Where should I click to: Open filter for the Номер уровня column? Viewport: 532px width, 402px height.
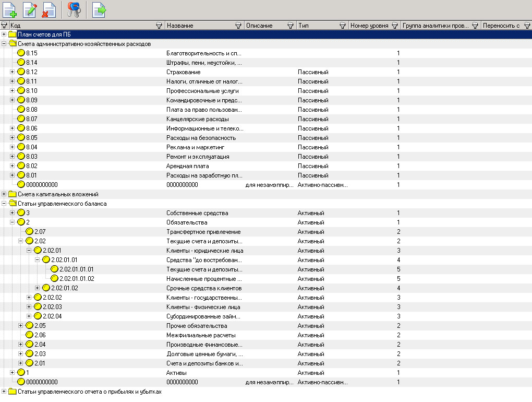coord(395,26)
